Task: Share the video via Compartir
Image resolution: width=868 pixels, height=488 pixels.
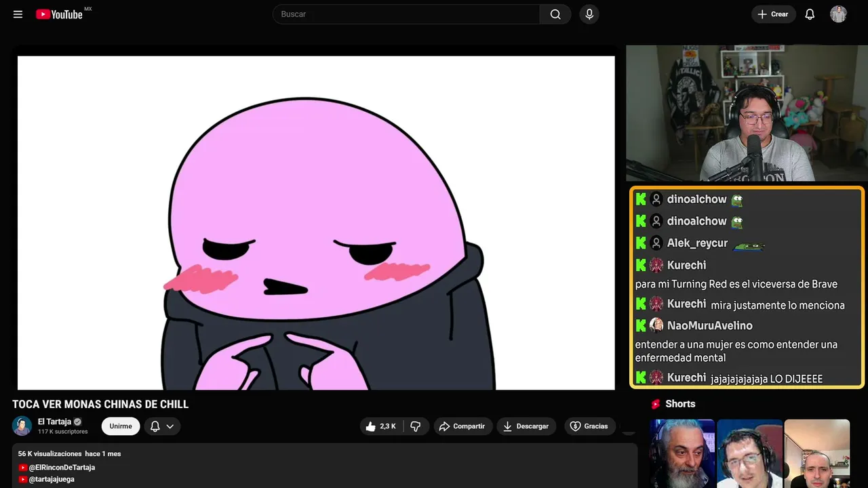Action: [463, 426]
